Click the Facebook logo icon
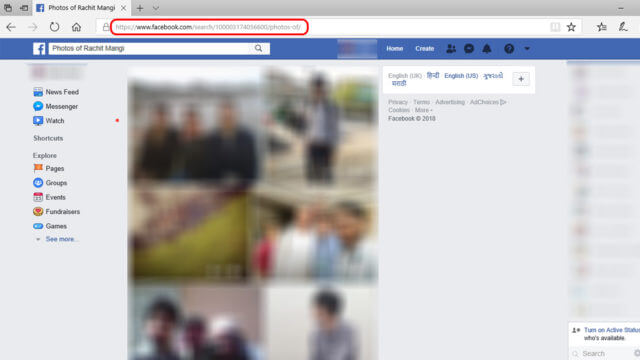The height and width of the screenshot is (360, 640). pos(39,49)
